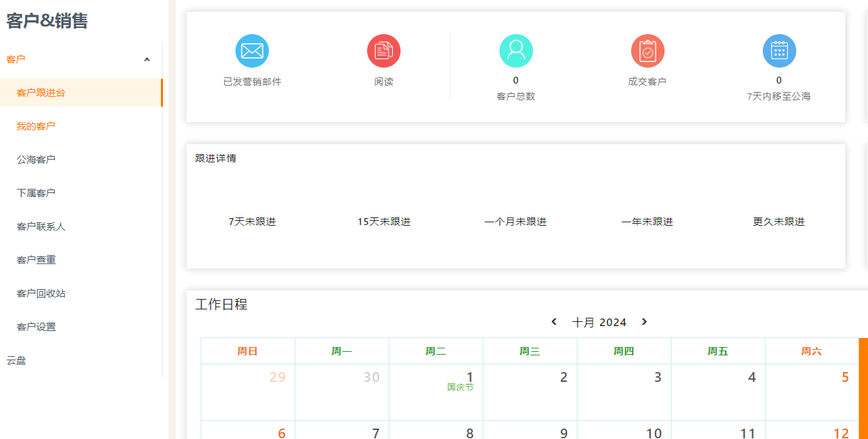Click the 已发营销邮件 label
The width and height of the screenshot is (868, 439).
(252, 82)
